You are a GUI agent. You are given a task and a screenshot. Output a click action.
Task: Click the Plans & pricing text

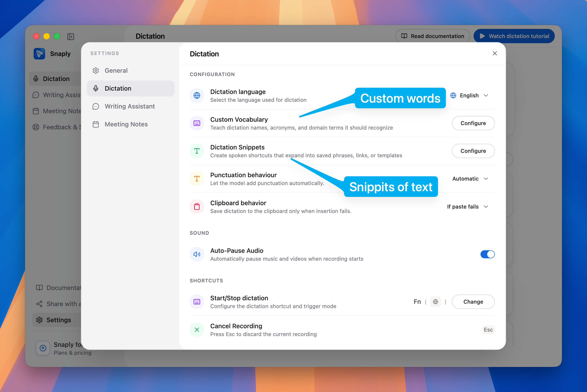[72, 353]
